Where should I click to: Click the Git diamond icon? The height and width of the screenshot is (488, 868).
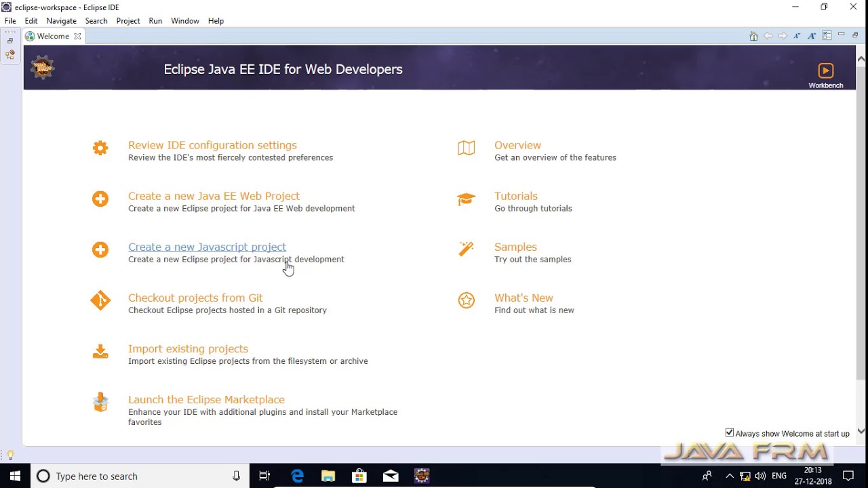100,300
